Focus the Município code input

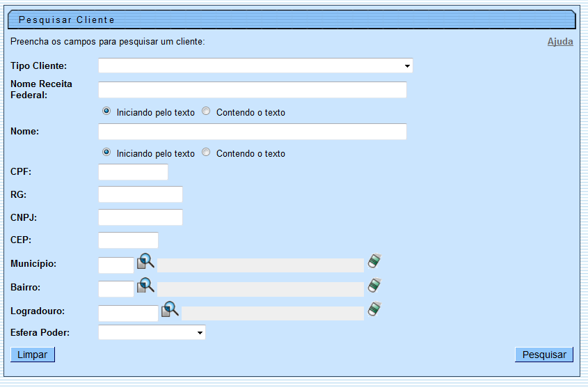tap(116, 265)
